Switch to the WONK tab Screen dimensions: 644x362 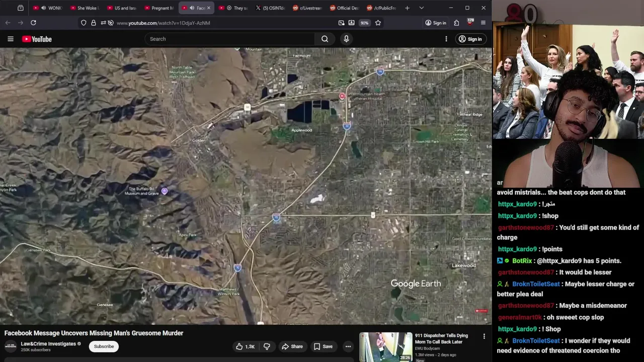(x=47, y=8)
